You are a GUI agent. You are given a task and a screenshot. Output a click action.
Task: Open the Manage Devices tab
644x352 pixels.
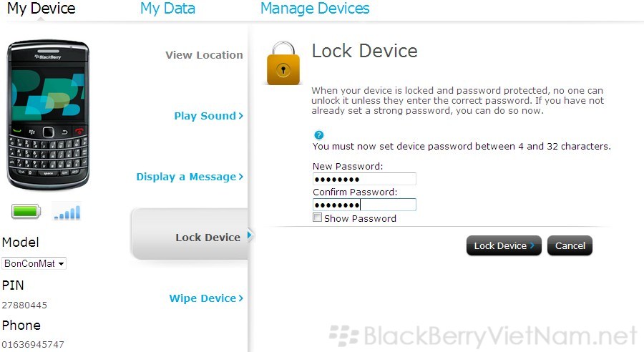tap(315, 9)
